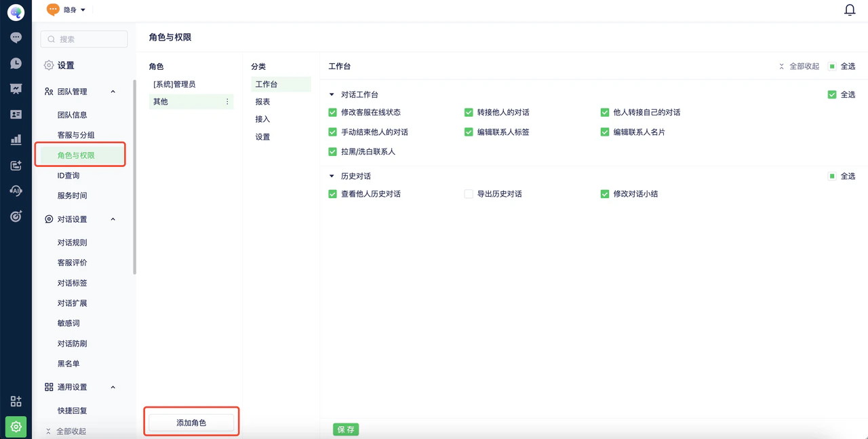Image resolution: width=868 pixels, height=439 pixels.
Task: Collapse the 团队管理 section
Action: pyautogui.click(x=113, y=92)
